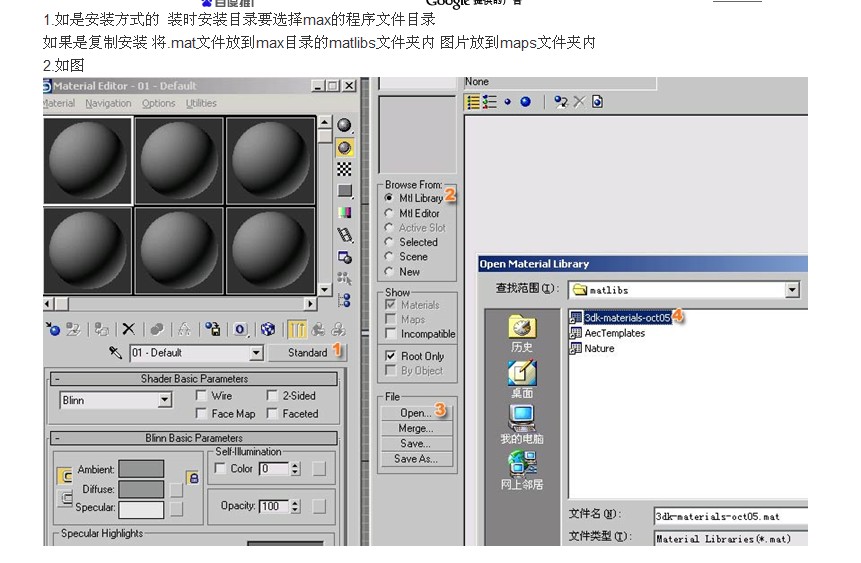
Task: Toggle the Root Only checkbox
Action: [391, 356]
